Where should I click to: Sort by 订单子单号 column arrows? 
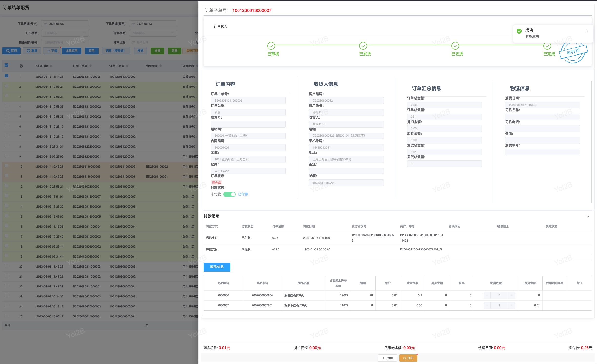(127, 66)
